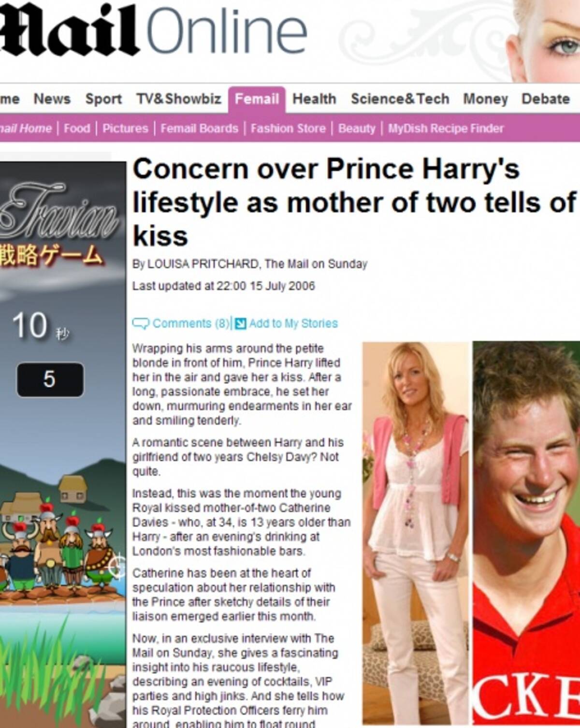The width and height of the screenshot is (580, 728).
Task: Go to the Health section
Action: 314,99
